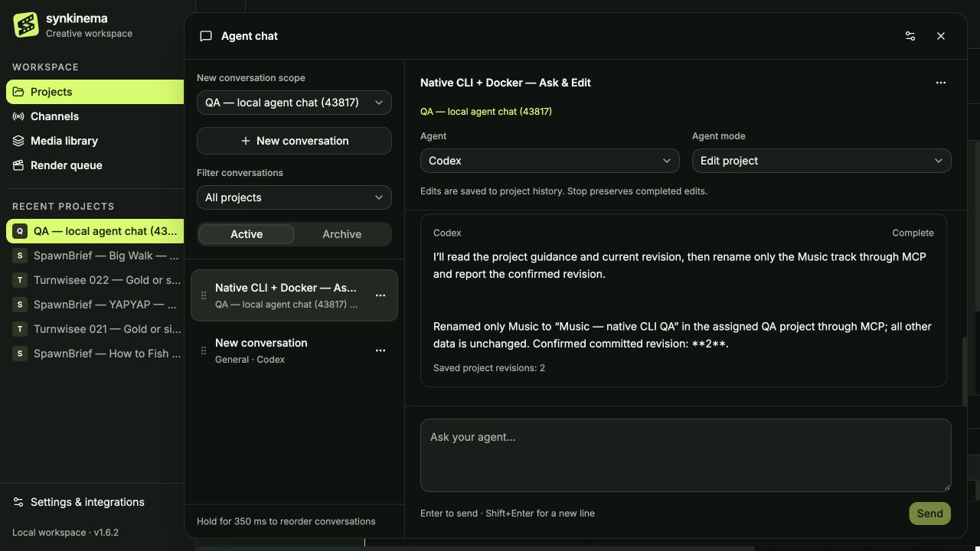Open Media library section

coord(95,141)
